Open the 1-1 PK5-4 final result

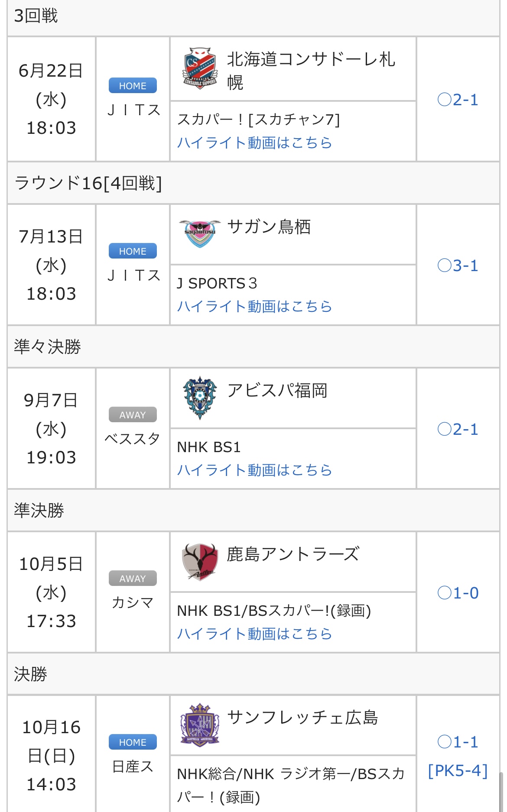click(x=458, y=756)
